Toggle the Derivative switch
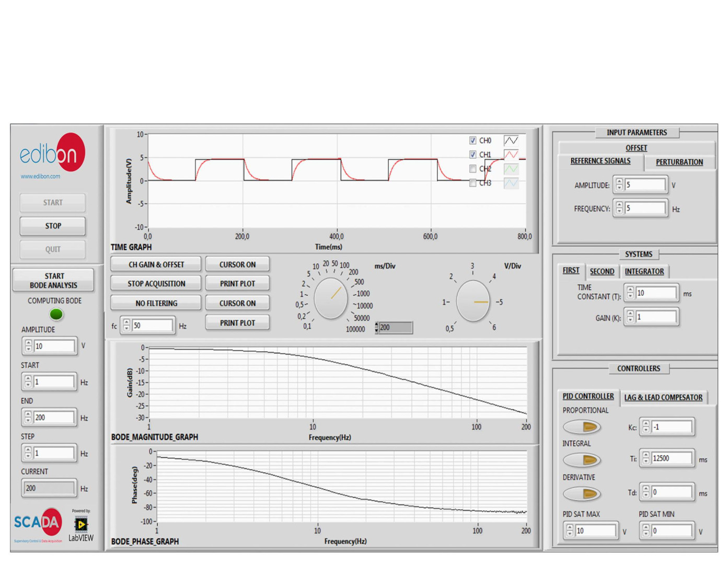This screenshot has height=588, width=728. coord(582,494)
